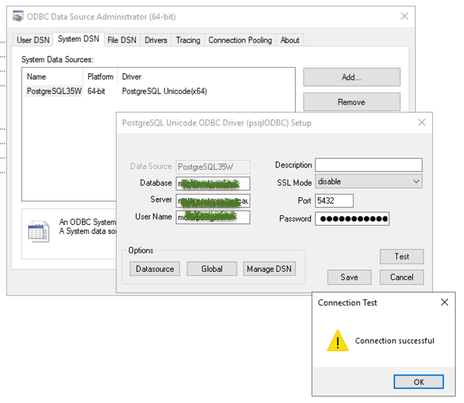Click the Port field showing 5432
Screen dimensions: 464x403
pos(334,201)
